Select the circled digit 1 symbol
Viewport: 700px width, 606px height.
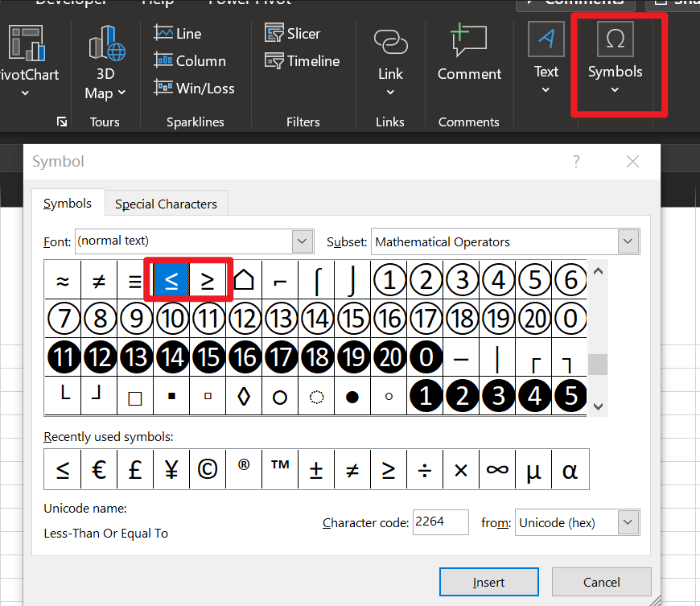(x=389, y=280)
